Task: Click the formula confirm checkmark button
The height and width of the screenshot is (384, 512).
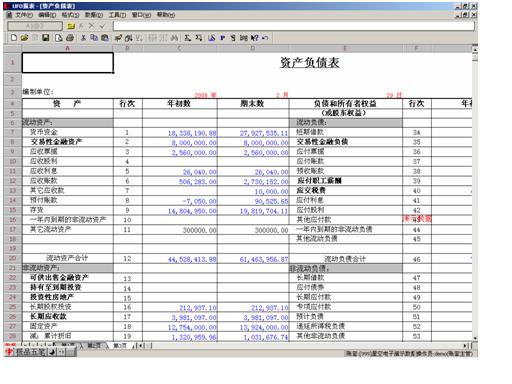Action: click(102, 26)
